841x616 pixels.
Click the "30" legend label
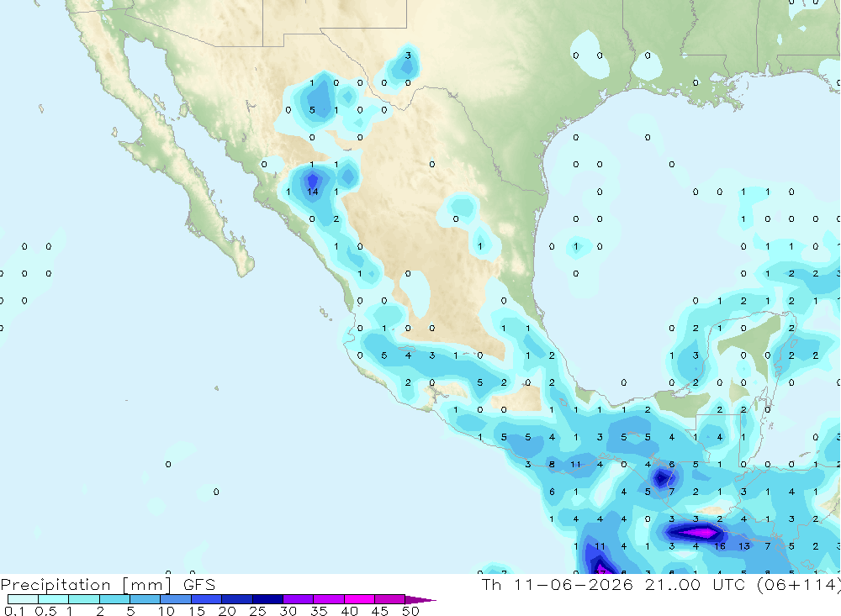[288, 611]
